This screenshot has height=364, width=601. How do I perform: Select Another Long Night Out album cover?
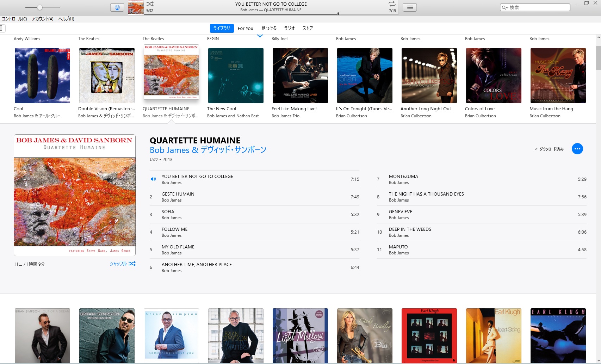tap(429, 75)
